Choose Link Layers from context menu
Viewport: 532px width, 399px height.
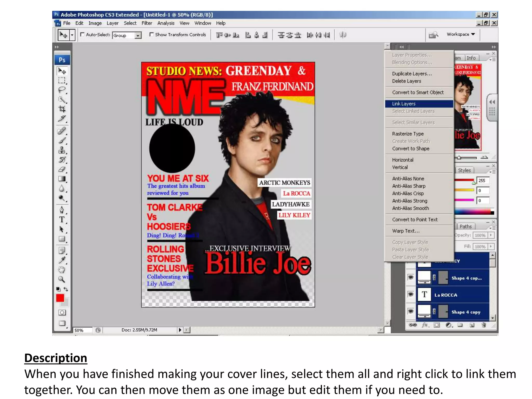tap(419, 104)
